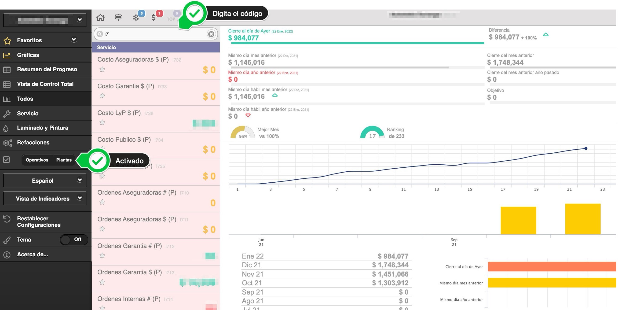Click the Vista de Control Total table icon
Image resolution: width=644 pixels, height=310 pixels.
[x=7, y=84]
